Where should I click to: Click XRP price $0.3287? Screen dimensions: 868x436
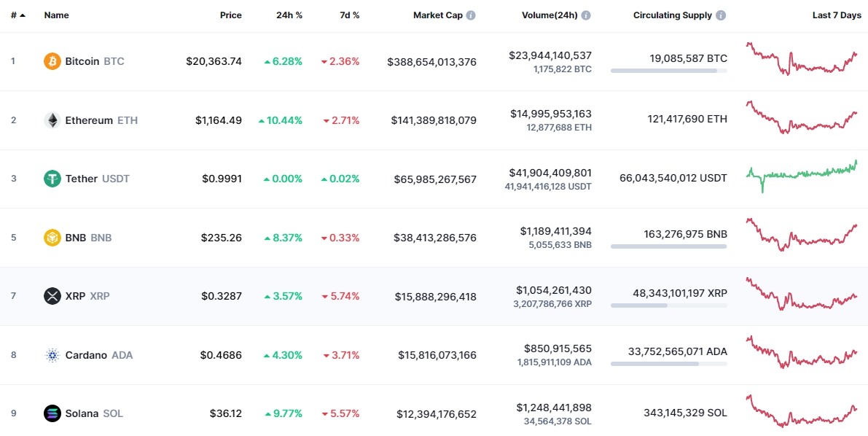click(x=222, y=297)
